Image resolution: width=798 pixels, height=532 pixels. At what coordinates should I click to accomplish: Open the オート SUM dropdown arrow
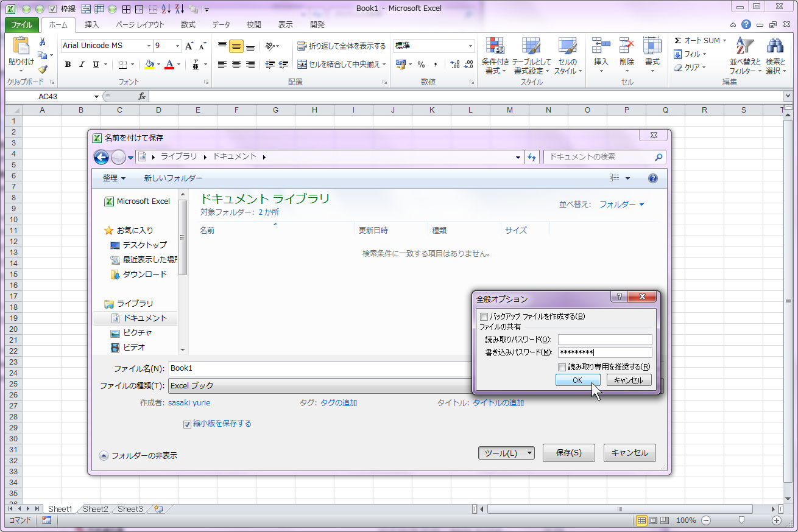coord(724,40)
